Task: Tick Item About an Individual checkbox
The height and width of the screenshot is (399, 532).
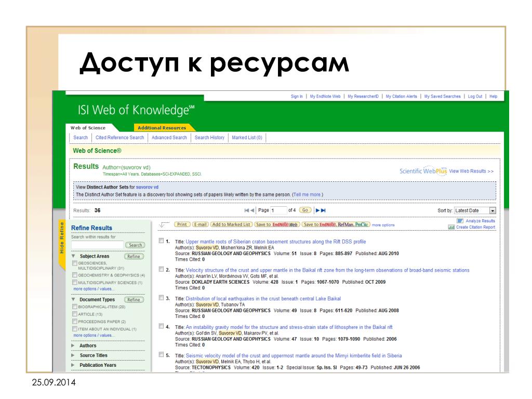Action: click(x=75, y=329)
